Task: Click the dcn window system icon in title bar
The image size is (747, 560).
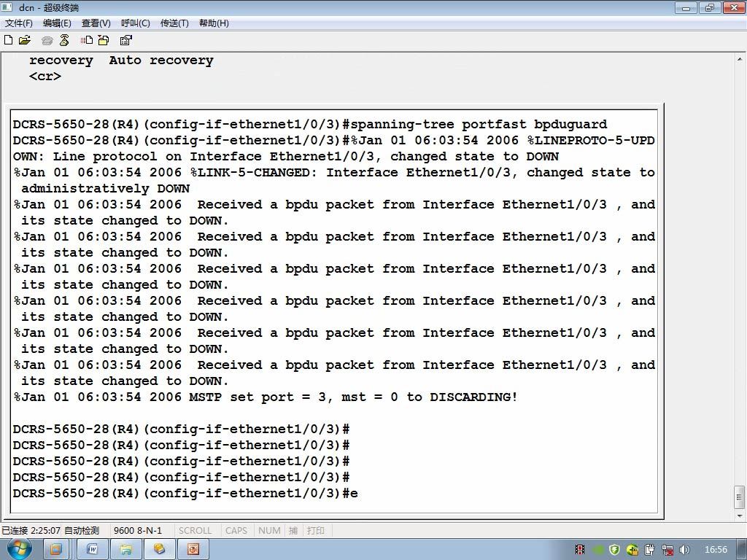Action: pos(7,7)
